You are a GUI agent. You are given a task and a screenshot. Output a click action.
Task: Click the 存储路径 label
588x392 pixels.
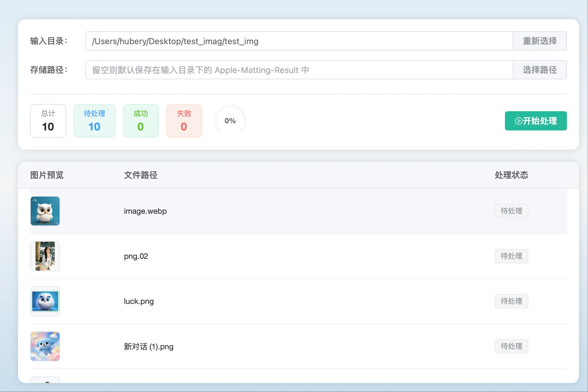[49, 70]
